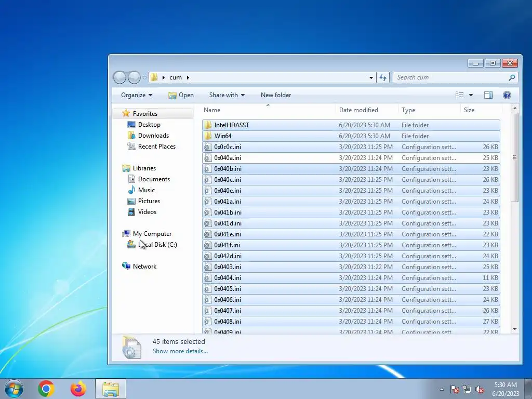Click the file list scrollbar thumb
532x399 pixels.
coord(514,157)
